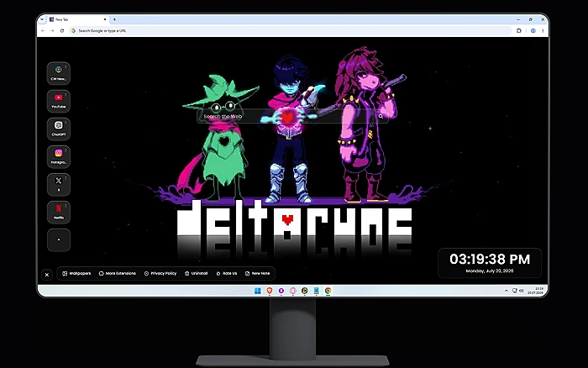Image resolution: width=588 pixels, height=368 pixels.
Task: Click More Extensions in the bottom toolbar
Action: point(117,273)
